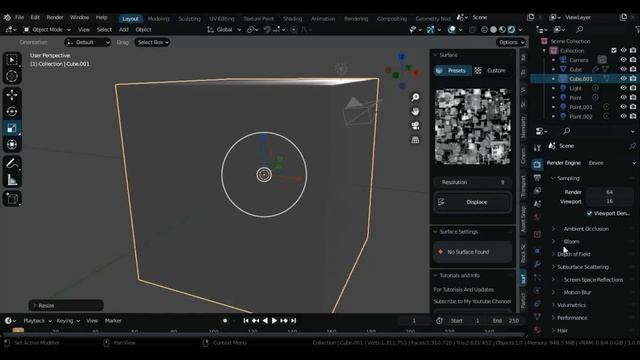Hide Point.002 in viewport via eye icon
The image size is (640, 360).
623,116
